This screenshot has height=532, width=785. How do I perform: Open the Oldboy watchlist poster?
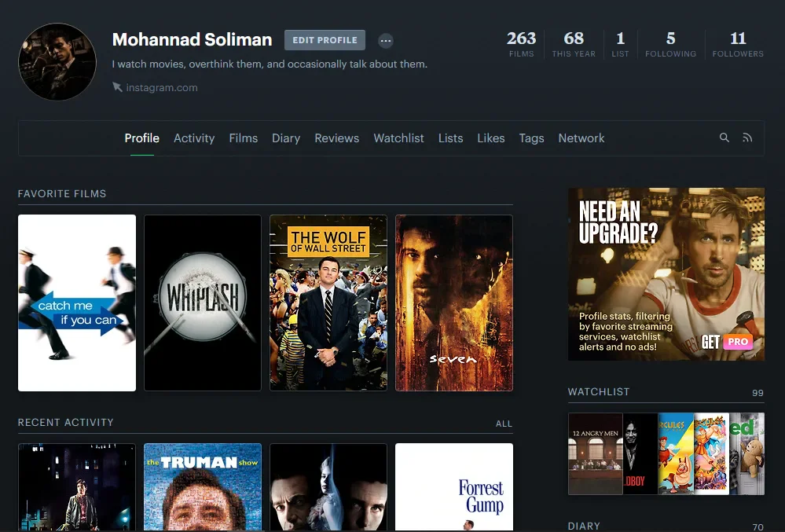[x=640, y=454]
